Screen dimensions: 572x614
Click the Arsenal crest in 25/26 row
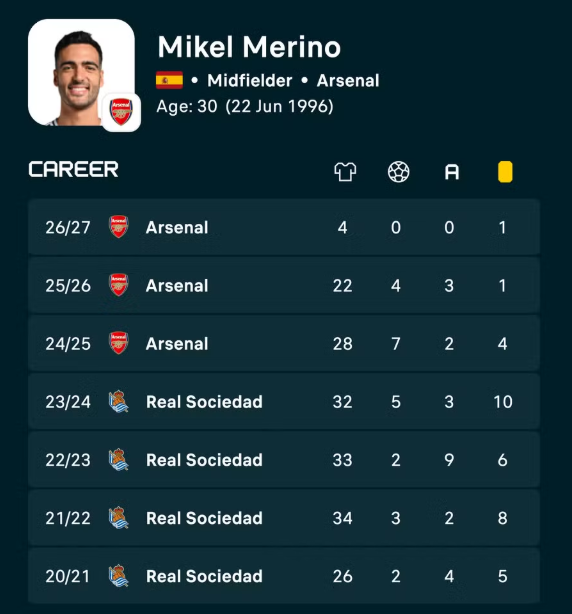point(119,285)
